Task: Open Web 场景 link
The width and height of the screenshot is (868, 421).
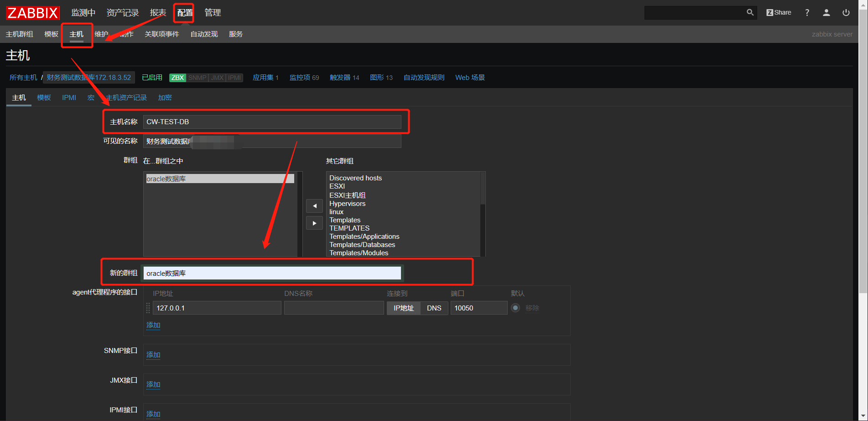Action: tap(470, 78)
